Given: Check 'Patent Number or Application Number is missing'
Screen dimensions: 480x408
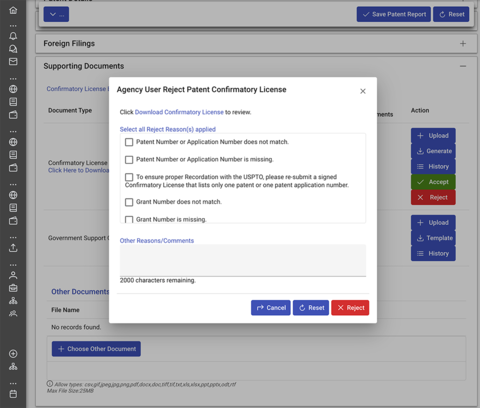Looking at the screenshot, I should tap(129, 160).
